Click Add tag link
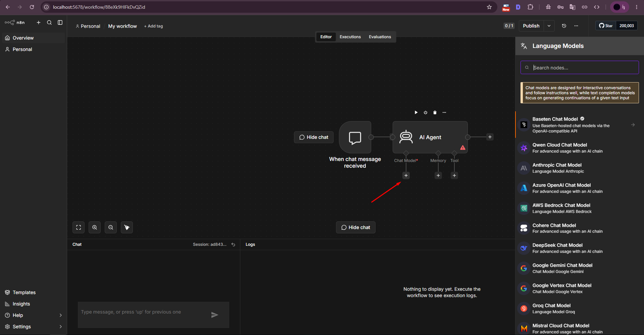644x335 pixels. coord(153,26)
